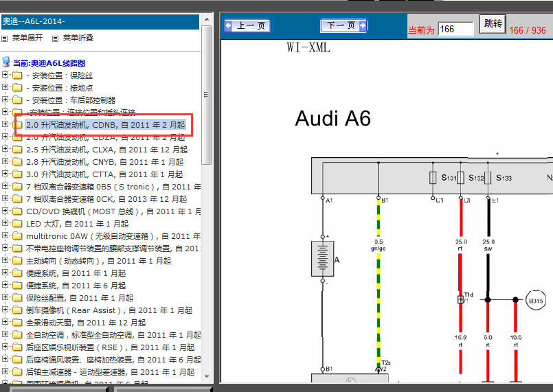Click folder icon for 便捷系统 2011 年 1 月起
The width and height of the screenshot is (553, 392).
(17, 273)
